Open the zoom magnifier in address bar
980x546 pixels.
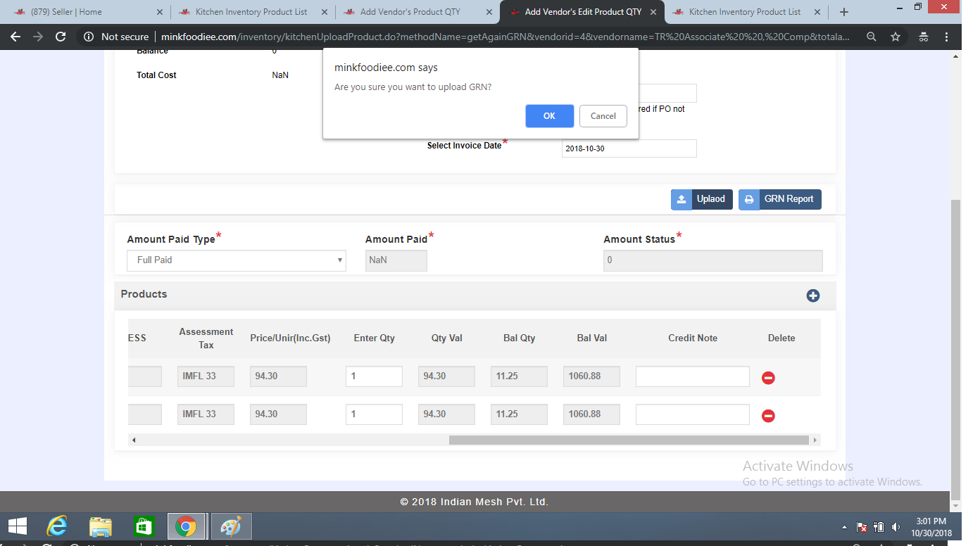pos(872,37)
